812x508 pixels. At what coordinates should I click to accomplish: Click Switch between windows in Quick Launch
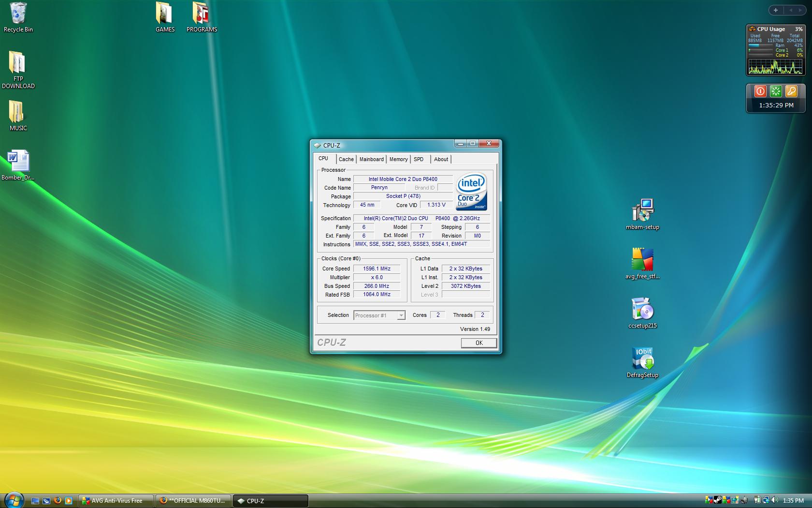click(46, 501)
